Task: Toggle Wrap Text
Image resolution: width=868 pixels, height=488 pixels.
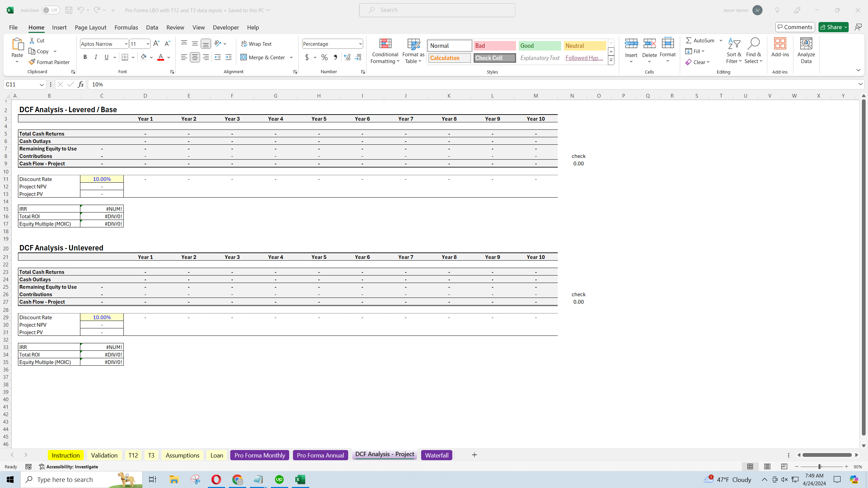Action: 257,44
